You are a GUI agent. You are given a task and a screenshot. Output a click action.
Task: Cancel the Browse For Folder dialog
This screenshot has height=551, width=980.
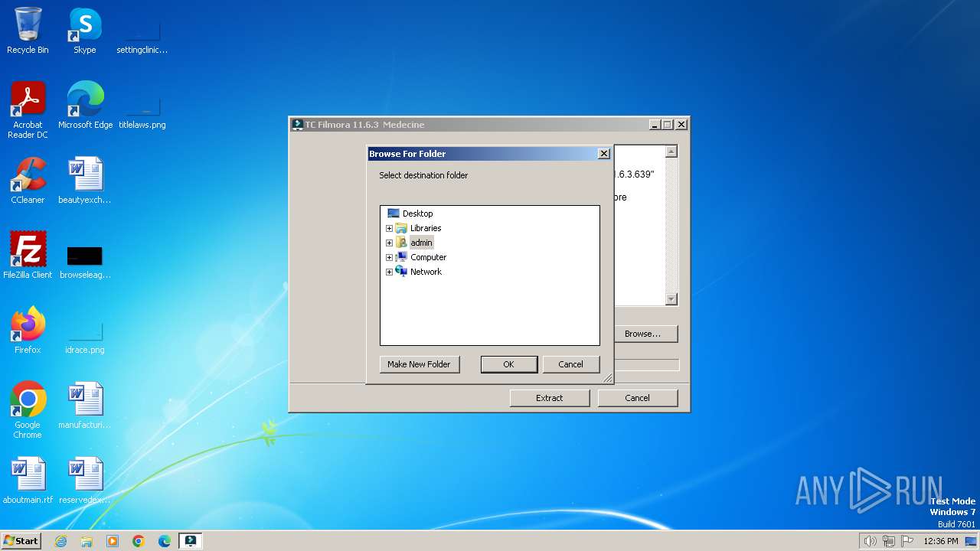pos(570,364)
